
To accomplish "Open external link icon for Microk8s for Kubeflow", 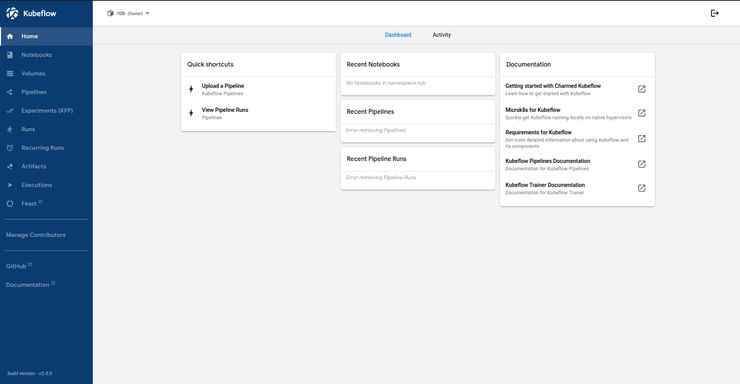I will tap(641, 113).
